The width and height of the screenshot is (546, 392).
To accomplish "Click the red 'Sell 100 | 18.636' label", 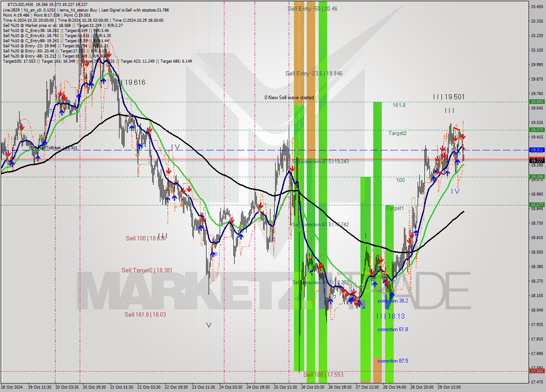I will [145, 238].
